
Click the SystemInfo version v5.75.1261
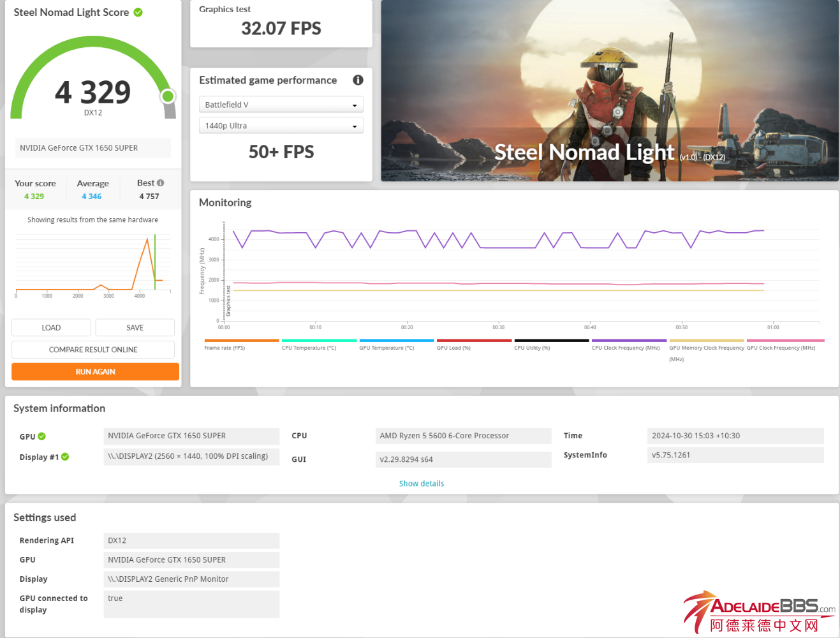735,455
